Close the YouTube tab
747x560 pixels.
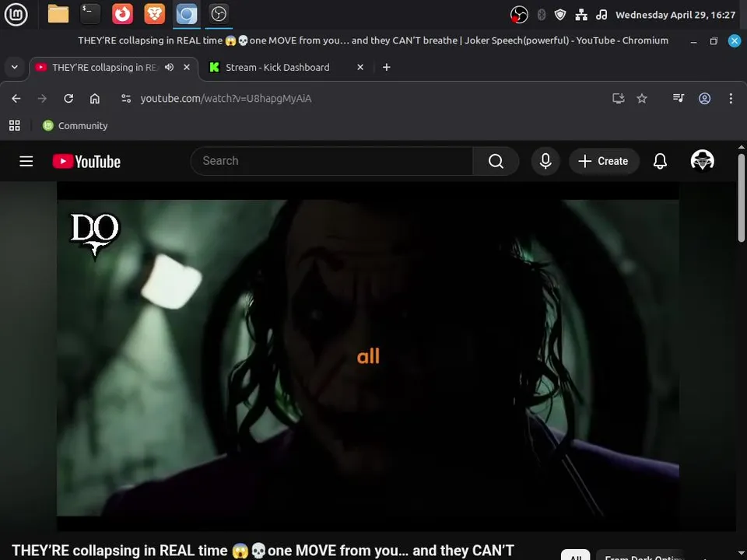click(x=187, y=67)
